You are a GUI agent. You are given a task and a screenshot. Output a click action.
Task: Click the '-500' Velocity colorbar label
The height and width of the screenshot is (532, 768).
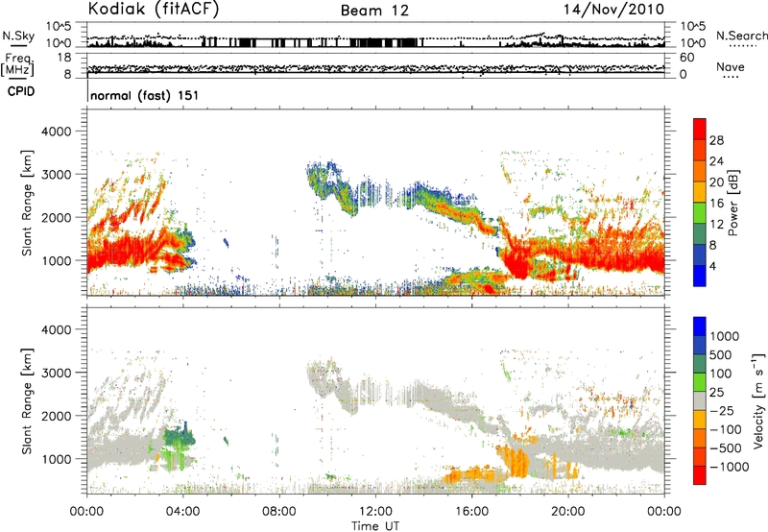coord(726,448)
